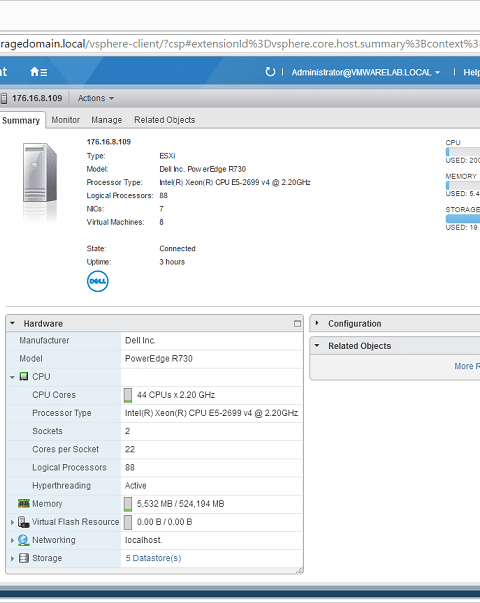Click the CPU usage meter at top right

(x=463, y=152)
